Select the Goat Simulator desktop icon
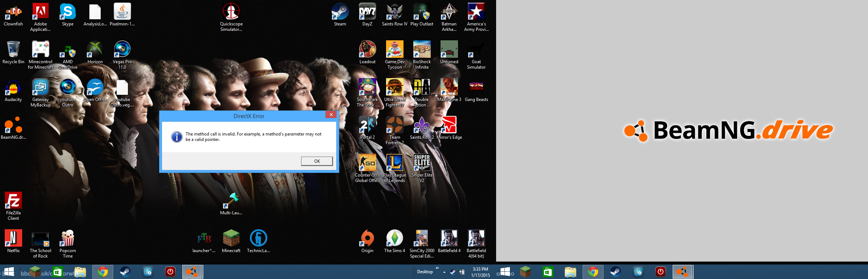868x279 pixels. (476, 55)
